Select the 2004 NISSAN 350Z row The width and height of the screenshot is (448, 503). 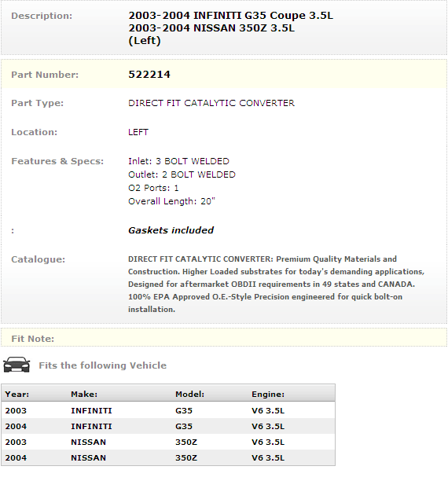point(168,457)
